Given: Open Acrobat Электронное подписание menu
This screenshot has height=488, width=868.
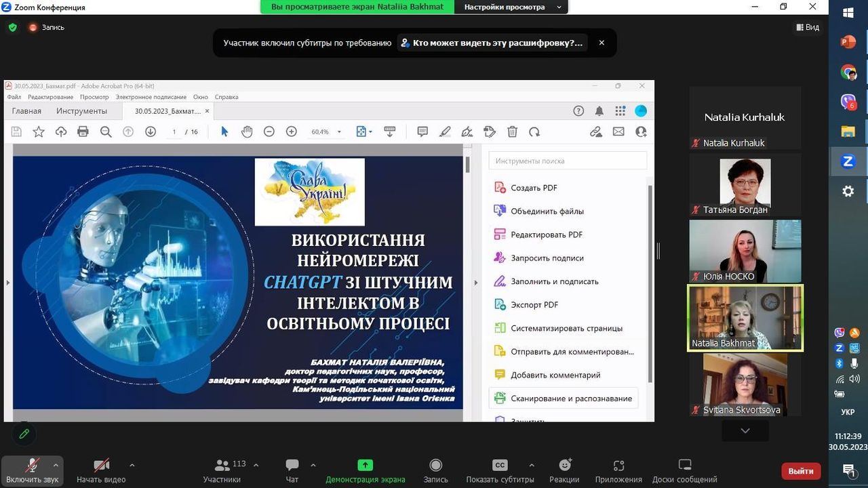Looking at the screenshot, I should pos(151,97).
